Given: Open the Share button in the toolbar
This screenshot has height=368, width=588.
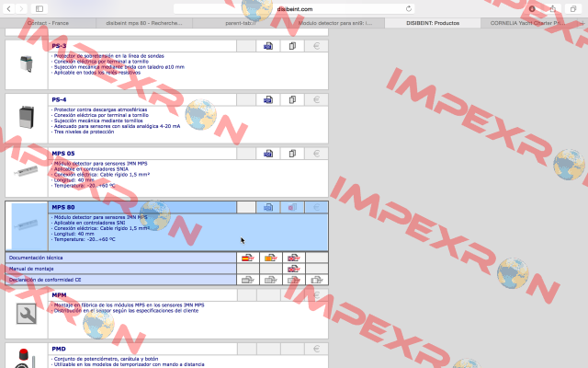Looking at the screenshot, I should pyautogui.click(x=553, y=8).
